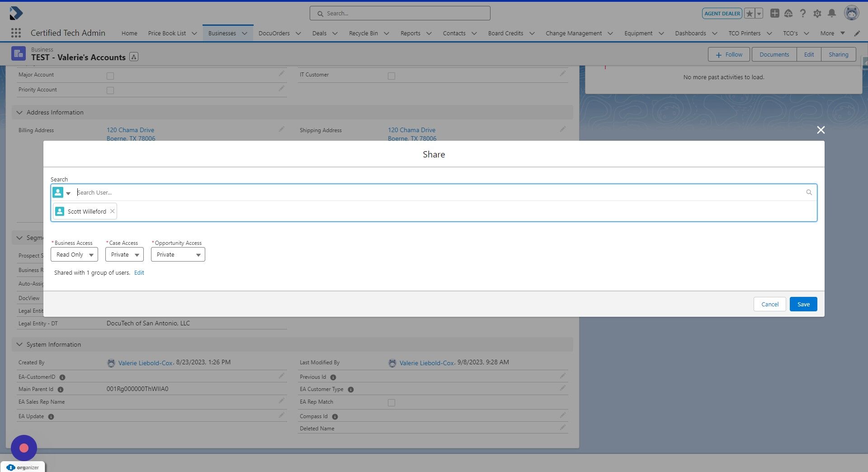The width and height of the screenshot is (868, 472).
Task: Toggle the Major Account checkbox
Action: coord(110,76)
